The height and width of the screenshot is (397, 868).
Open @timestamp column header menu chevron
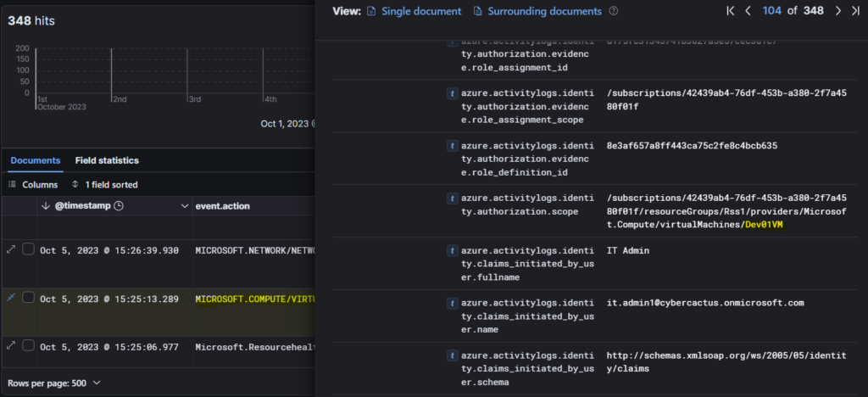click(185, 206)
